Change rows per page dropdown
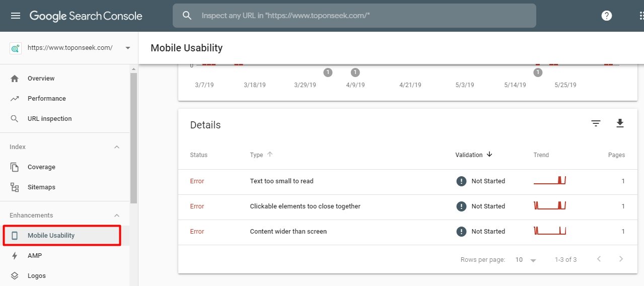Viewport: 644px width, 286px height. (x=526, y=260)
